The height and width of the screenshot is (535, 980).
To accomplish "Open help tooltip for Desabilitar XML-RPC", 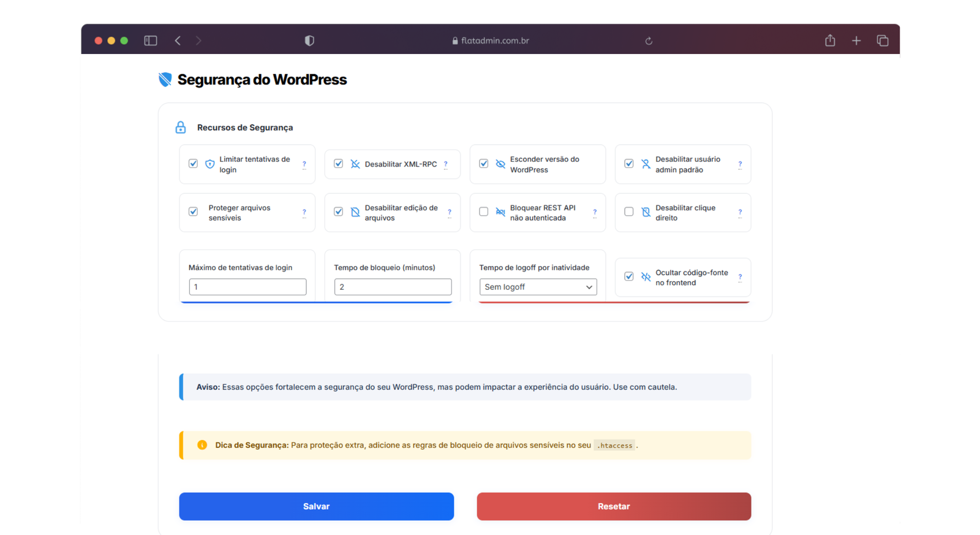I will tap(446, 164).
